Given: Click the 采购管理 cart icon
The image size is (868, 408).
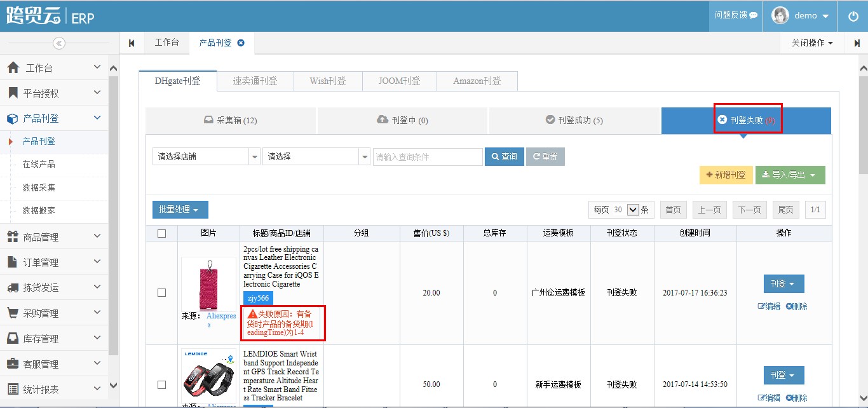Looking at the screenshot, I should coord(13,313).
